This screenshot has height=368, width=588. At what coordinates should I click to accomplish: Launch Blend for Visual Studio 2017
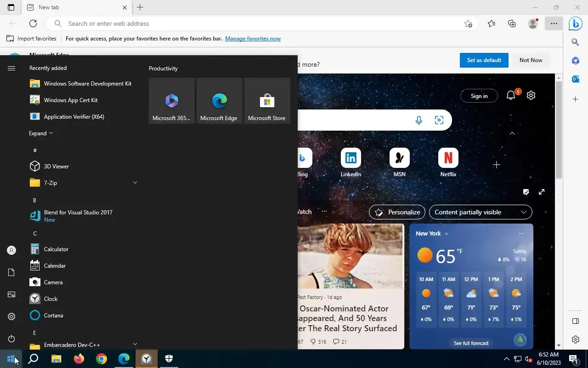pos(84,216)
